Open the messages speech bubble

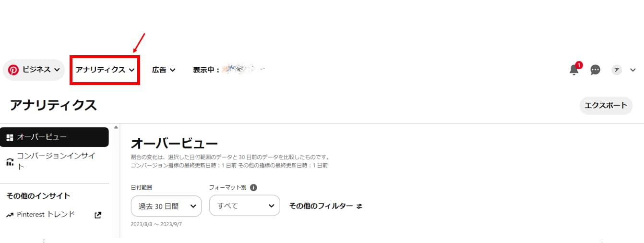[x=595, y=70]
